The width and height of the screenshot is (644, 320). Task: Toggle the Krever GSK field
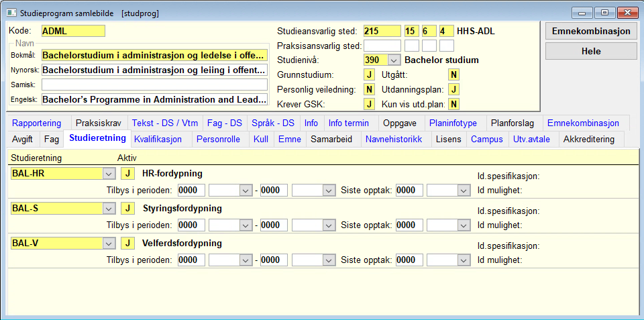click(x=369, y=104)
